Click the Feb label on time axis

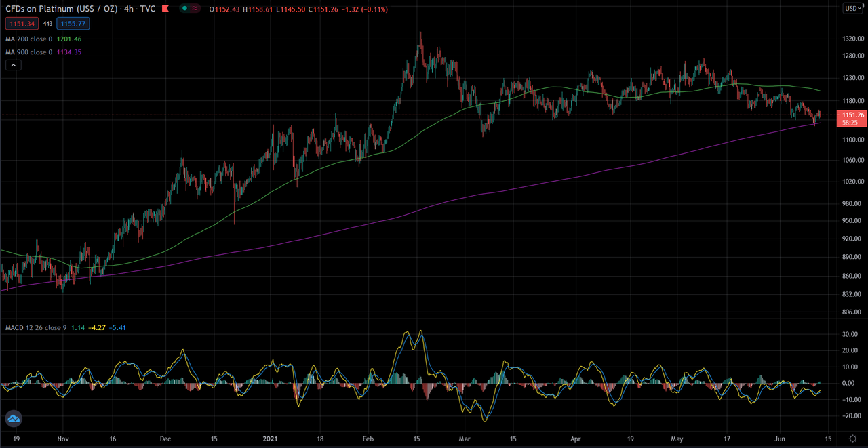tap(367, 439)
